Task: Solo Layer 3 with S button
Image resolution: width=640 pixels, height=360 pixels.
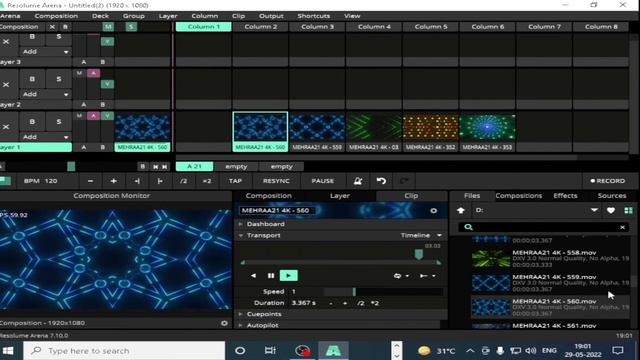Action: tap(58, 38)
